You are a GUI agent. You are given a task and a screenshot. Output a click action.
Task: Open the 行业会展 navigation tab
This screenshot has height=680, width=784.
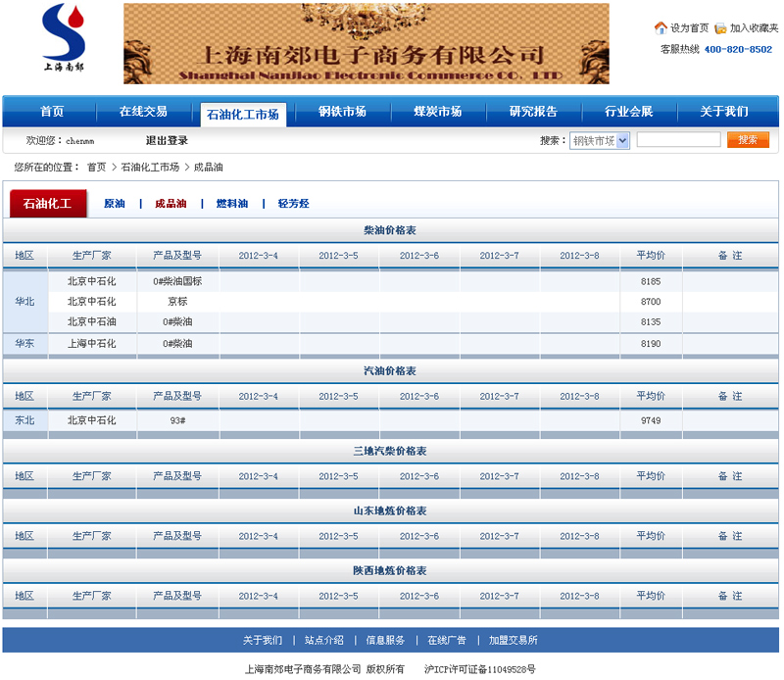[x=628, y=111]
